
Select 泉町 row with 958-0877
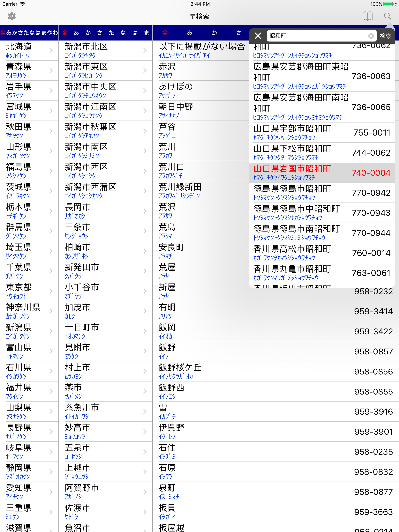pyautogui.click(x=276, y=492)
